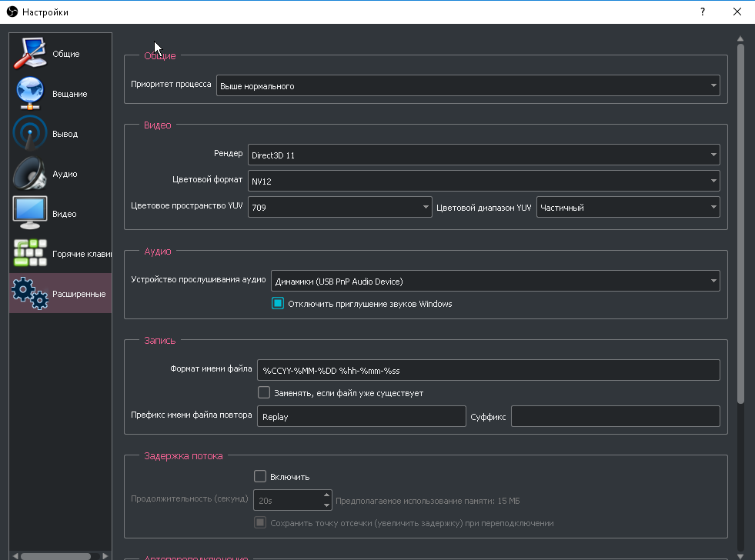This screenshot has height=560, width=755.
Task: Open the Аудио settings tab
Action: (60, 173)
